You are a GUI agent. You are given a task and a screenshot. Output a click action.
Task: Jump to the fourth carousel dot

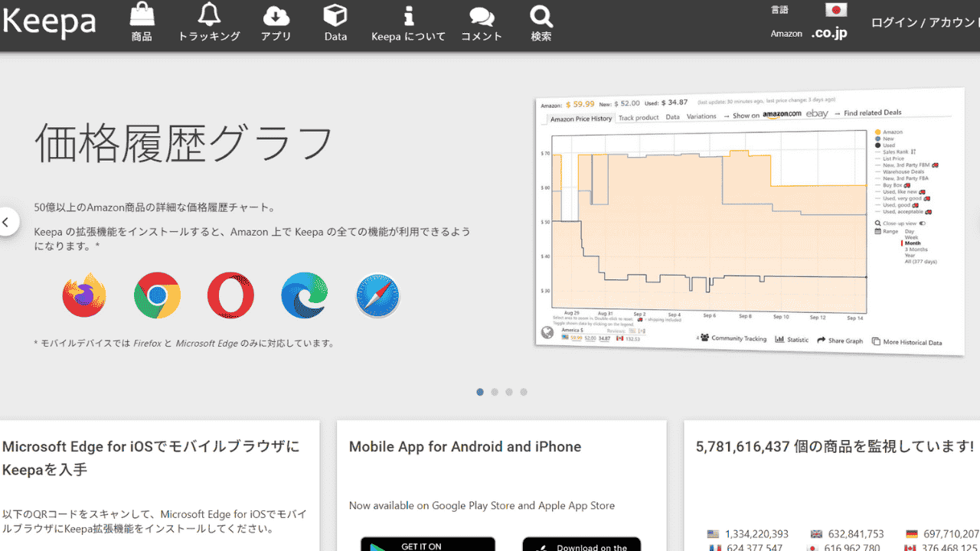(524, 392)
